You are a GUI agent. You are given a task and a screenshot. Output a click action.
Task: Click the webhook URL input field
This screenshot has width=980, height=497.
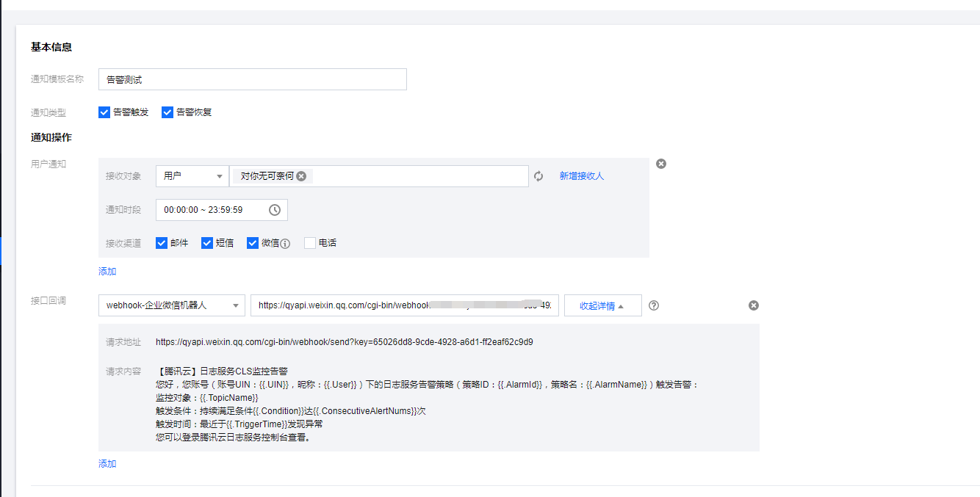pos(405,305)
